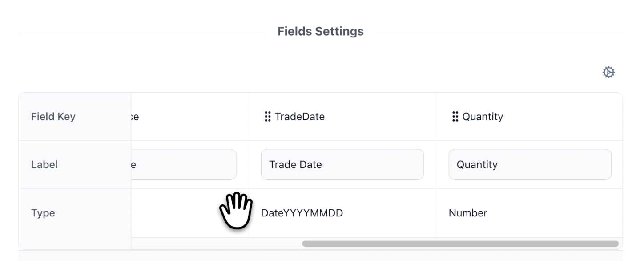Focus the Quantity label input field
This screenshot has width=644, height=261.
click(530, 164)
